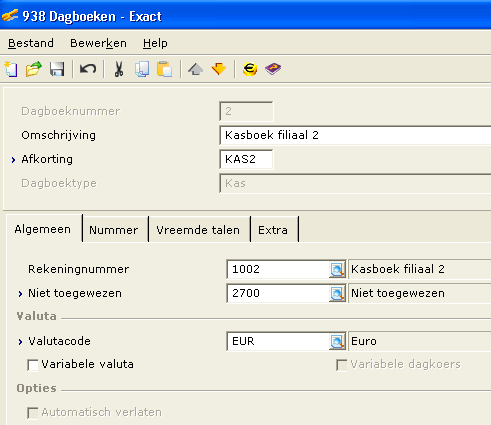Open the Niet toegewezen account lookup
The image size is (491, 425).
(337, 293)
